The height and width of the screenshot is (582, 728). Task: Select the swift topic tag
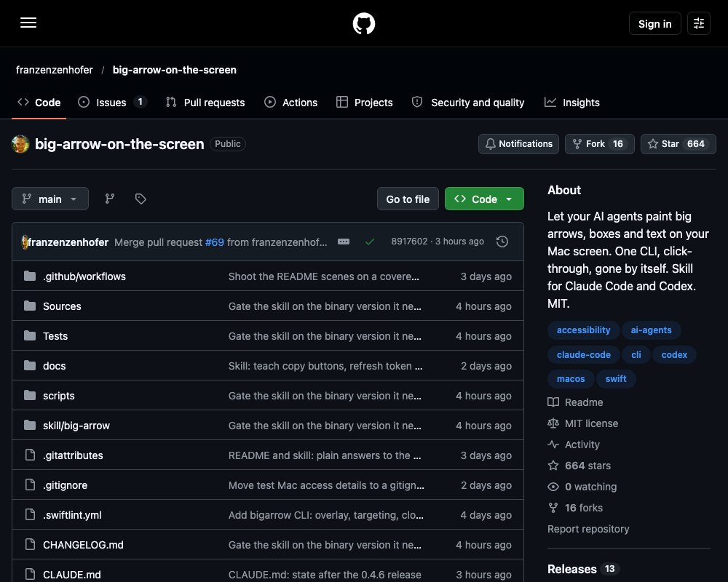[x=616, y=379]
